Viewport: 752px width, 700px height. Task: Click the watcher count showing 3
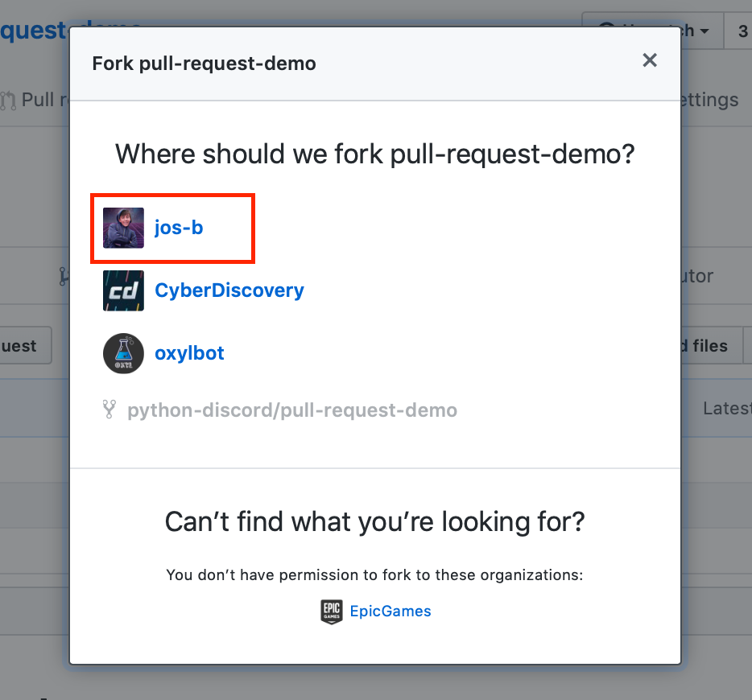(x=741, y=31)
